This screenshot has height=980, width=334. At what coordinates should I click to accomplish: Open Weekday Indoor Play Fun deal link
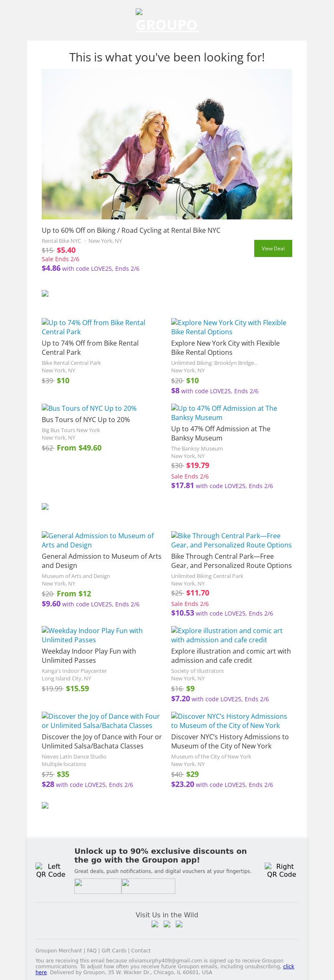tap(92, 635)
